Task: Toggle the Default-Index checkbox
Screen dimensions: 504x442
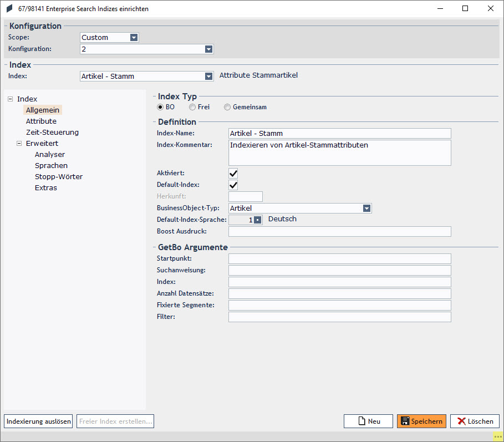Action: [x=233, y=185]
